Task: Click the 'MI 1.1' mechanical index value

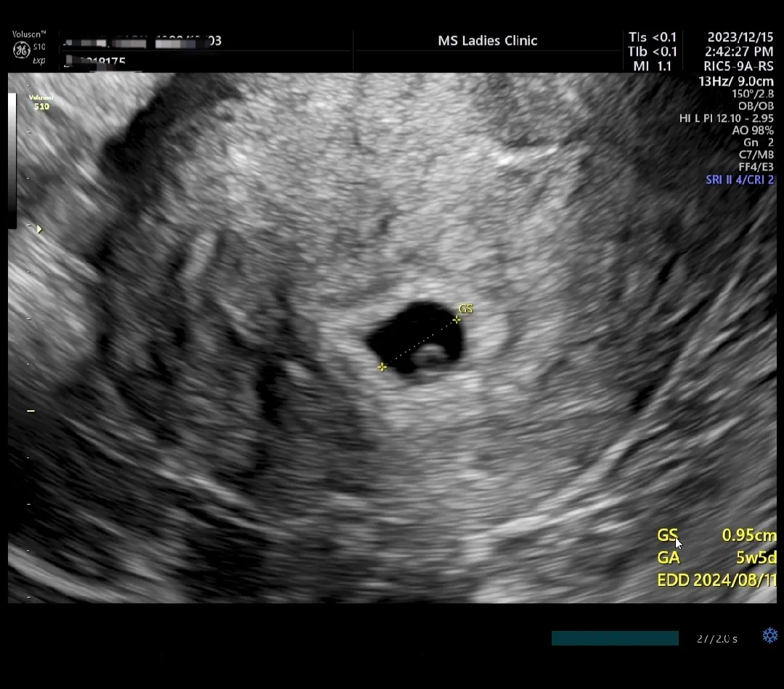Action: [653, 66]
